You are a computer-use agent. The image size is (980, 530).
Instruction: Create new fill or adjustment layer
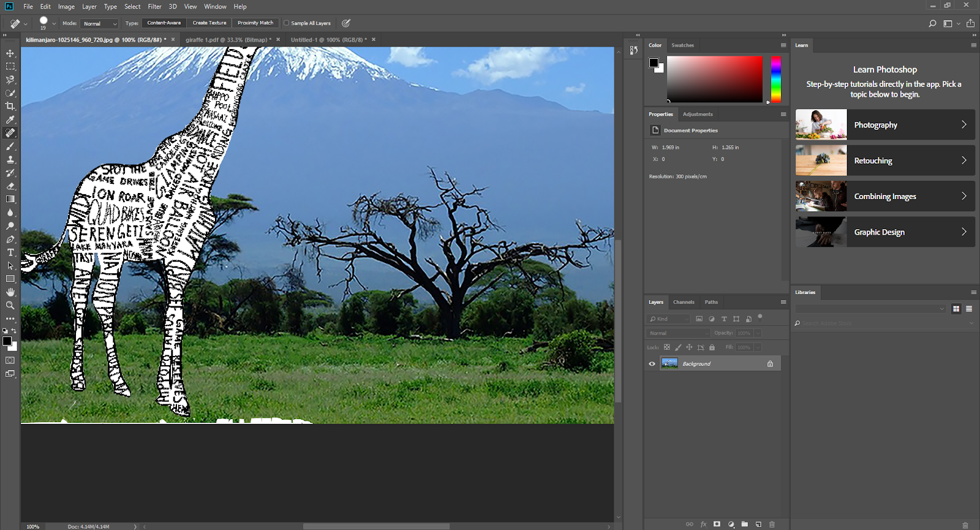point(731,524)
